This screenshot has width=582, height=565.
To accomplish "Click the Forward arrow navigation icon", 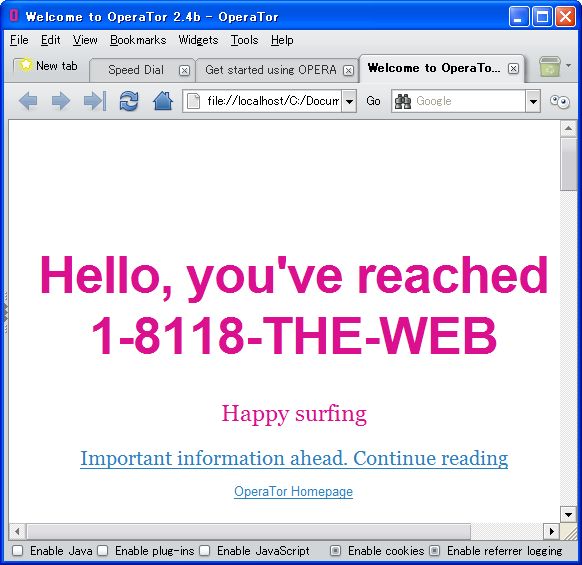I will [61, 101].
